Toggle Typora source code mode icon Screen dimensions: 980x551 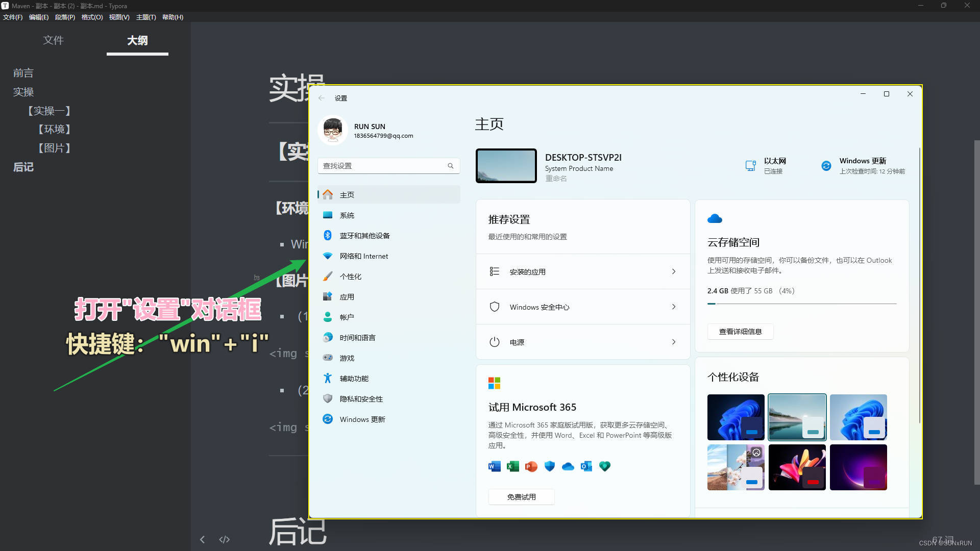pyautogui.click(x=224, y=539)
